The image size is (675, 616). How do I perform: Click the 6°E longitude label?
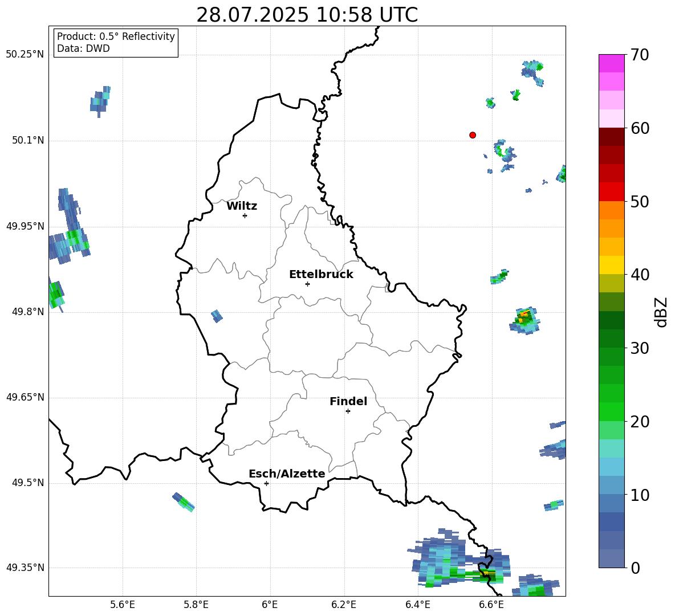(x=270, y=605)
